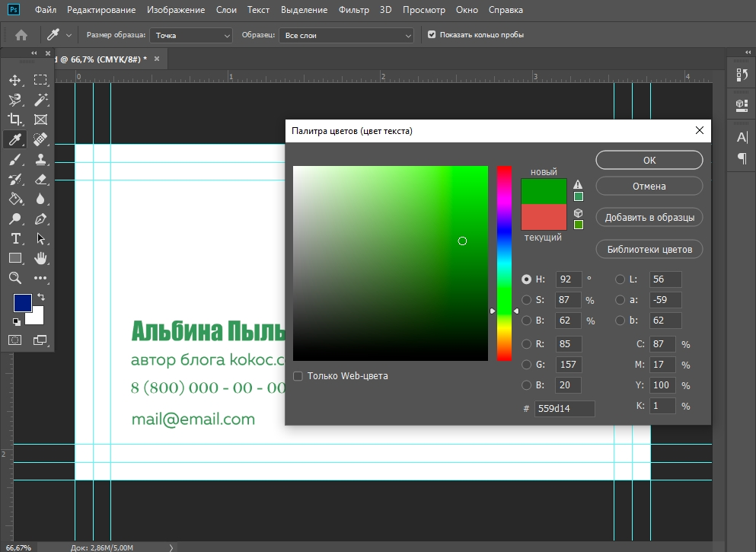Image resolution: width=756 pixels, height=552 pixels.
Task: Select the Magic Wand tool
Action: click(x=40, y=100)
